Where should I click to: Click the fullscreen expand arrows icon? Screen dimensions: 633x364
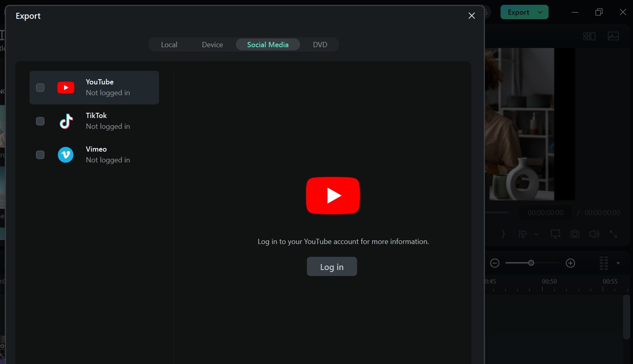click(613, 234)
